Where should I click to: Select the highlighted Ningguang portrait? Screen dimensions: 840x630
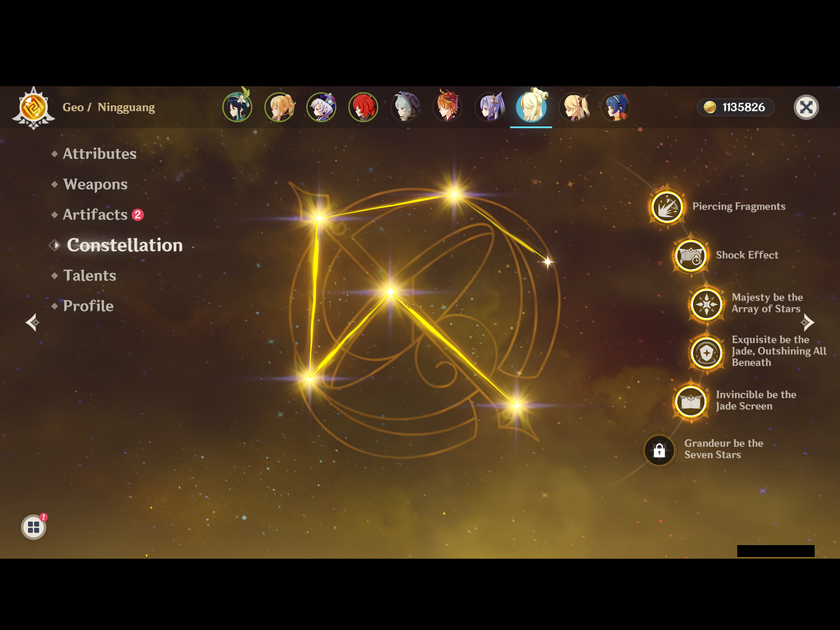tap(532, 106)
